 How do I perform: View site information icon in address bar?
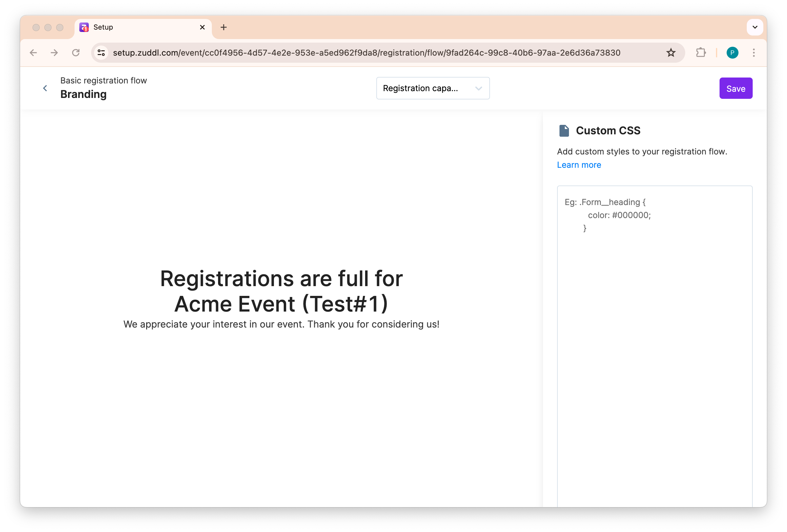click(101, 53)
